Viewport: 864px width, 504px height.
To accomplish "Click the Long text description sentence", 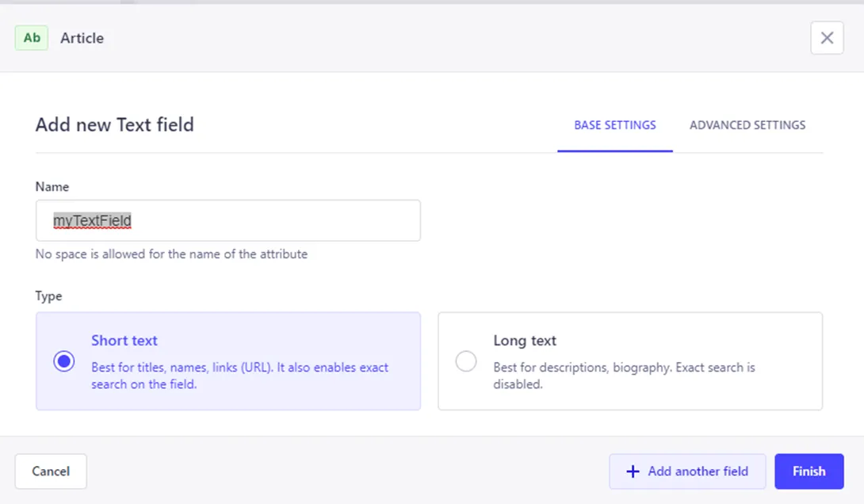I will point(624,376).
